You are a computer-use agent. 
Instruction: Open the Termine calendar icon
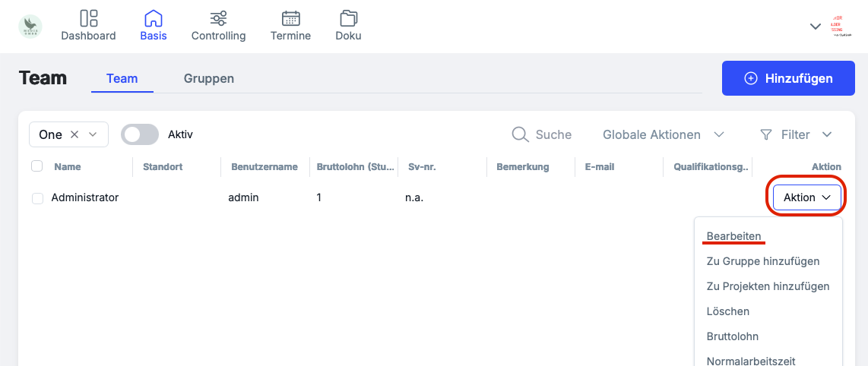click(x=290, y=18)
